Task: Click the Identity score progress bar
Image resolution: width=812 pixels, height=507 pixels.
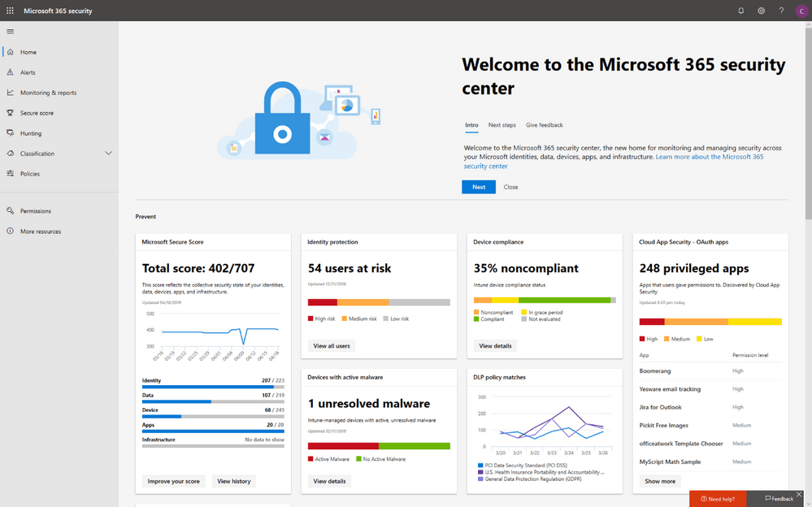Action: (213, 387)
